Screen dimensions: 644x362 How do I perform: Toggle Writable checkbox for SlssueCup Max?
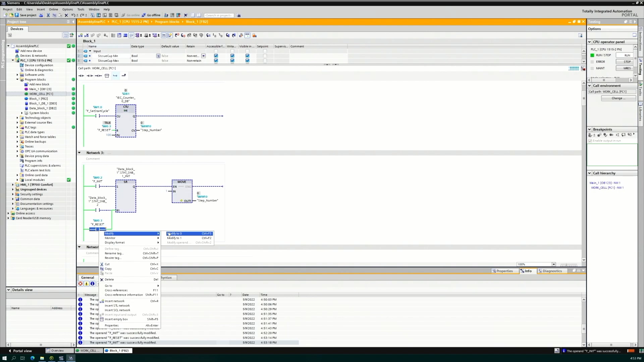tap(232, 61)
